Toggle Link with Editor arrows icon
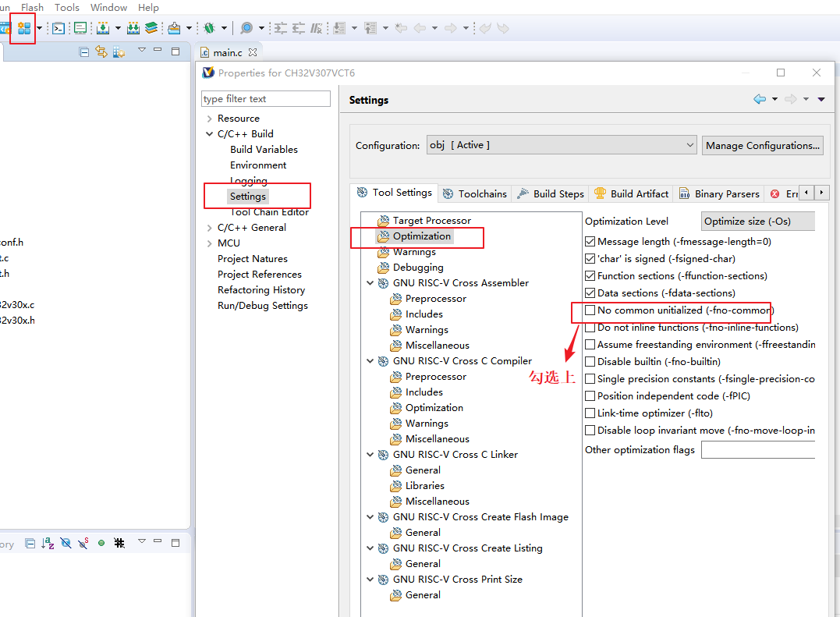Image resolution: width=840 pixels, height=617 pixels. [x=101, y=51]
